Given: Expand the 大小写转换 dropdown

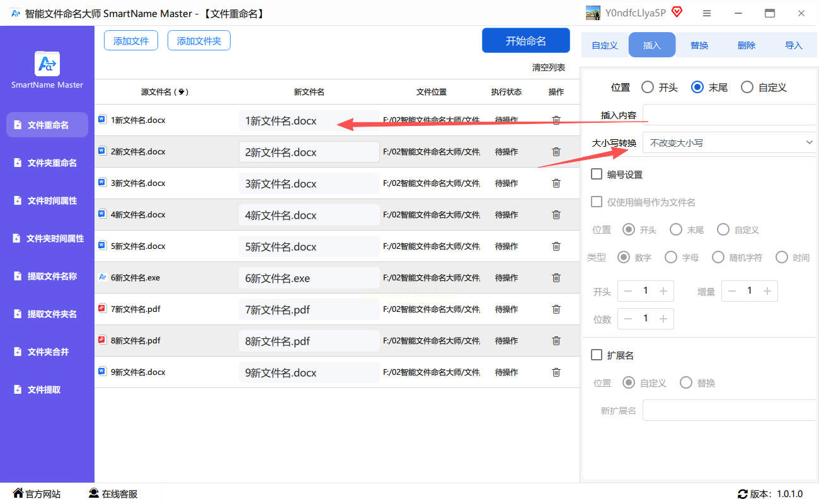Looking at the screenshot, I should click(729, 143).
